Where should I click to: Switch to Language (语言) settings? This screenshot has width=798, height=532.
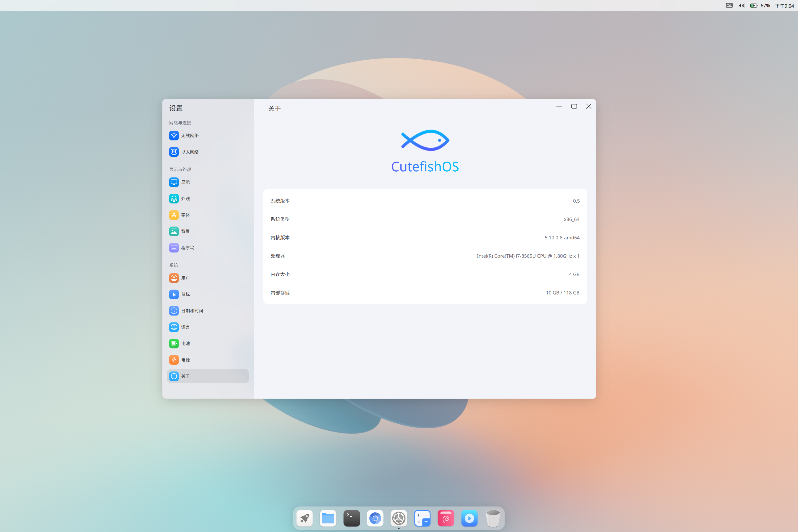[185, 327]
